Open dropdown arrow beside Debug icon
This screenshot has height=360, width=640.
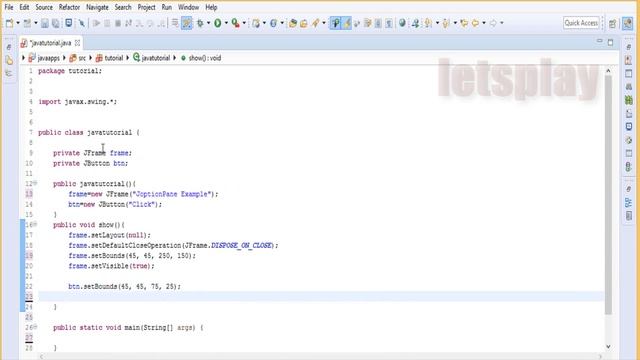coord(208,23)
